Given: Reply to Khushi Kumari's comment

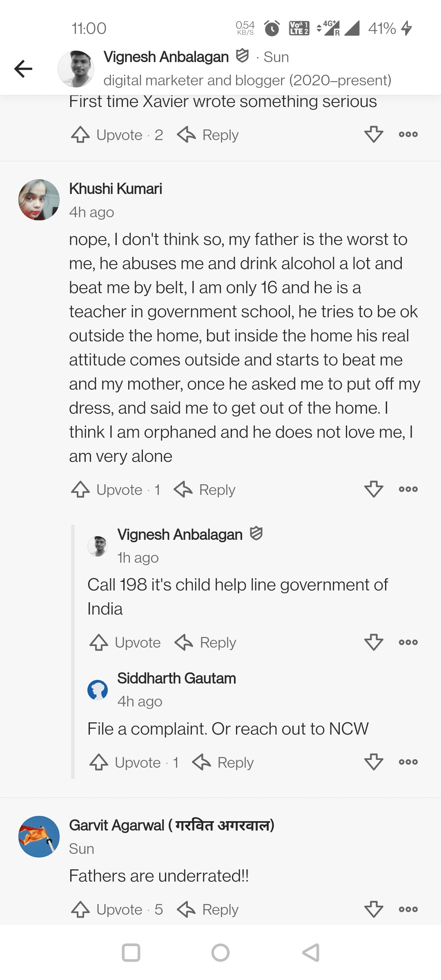Looking at the screenshot, I should [x=205, y=490].
